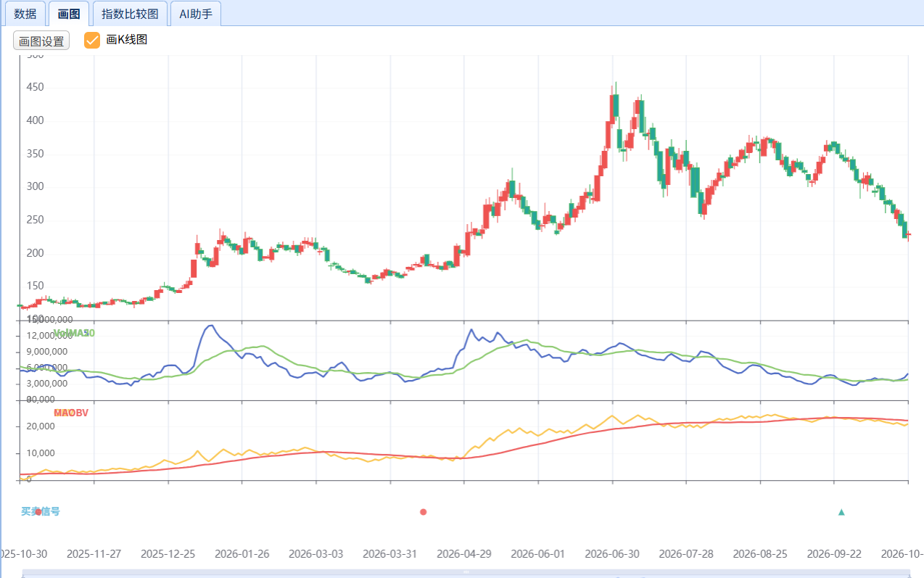Click the last candlestick at chart's right edge

909,234
